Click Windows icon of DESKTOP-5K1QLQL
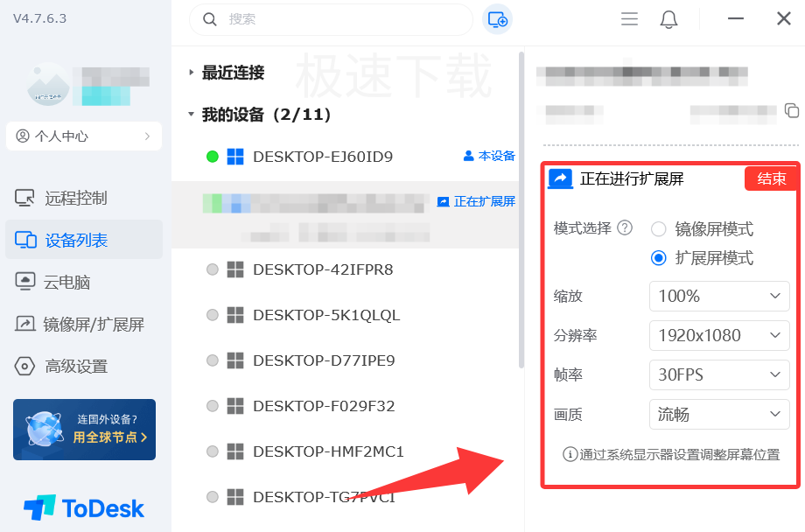 click(235, 315)
